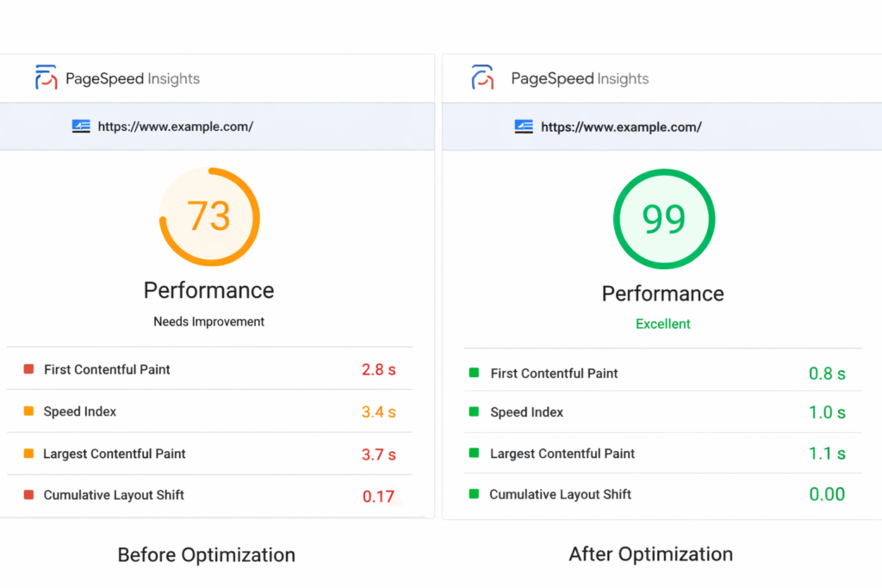Click green square beside Largest Contentful Paint
Screen dimensions: 882x588
coord(474,454)
